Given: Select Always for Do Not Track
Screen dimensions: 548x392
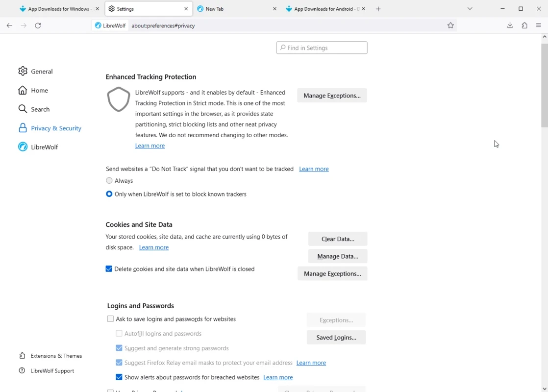Looking at the screenshot, I should tap(109, 181).
